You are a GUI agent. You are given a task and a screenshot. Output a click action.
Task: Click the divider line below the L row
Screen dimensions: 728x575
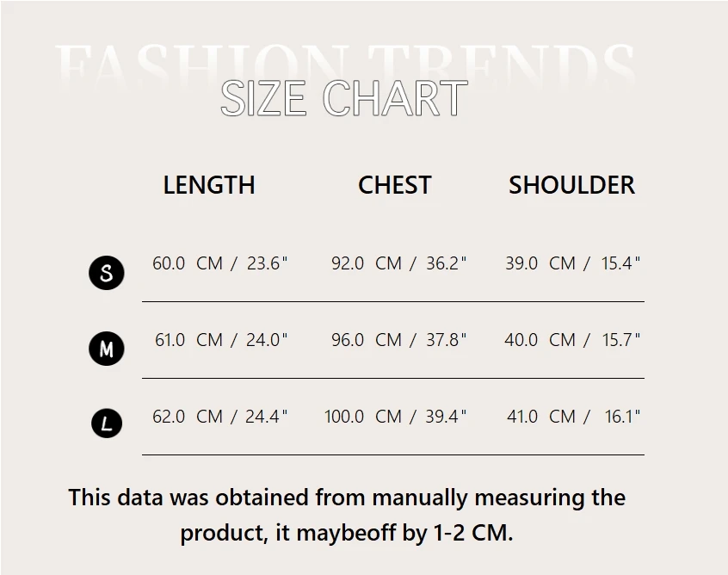[392, 454]
